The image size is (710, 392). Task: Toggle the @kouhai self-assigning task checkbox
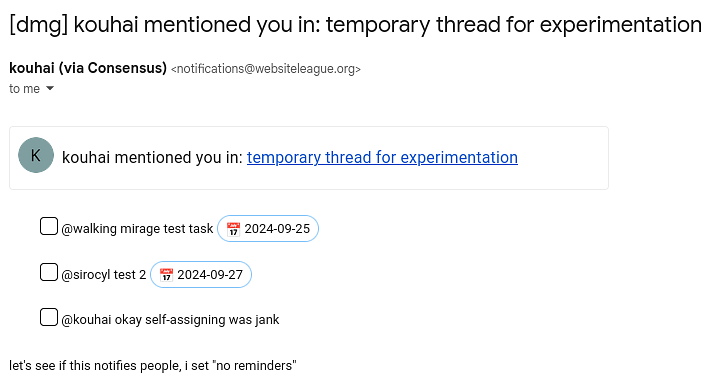pos(49,317)
